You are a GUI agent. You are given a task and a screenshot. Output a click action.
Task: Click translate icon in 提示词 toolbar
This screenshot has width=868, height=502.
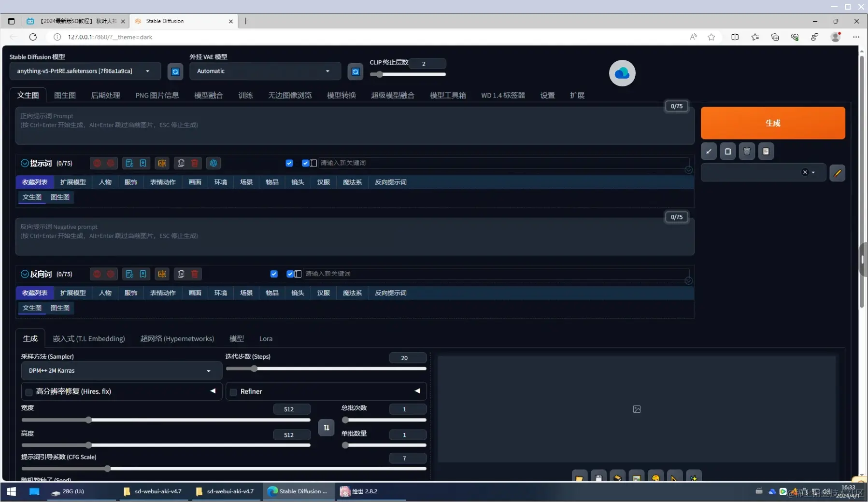(x=162, y=163)
